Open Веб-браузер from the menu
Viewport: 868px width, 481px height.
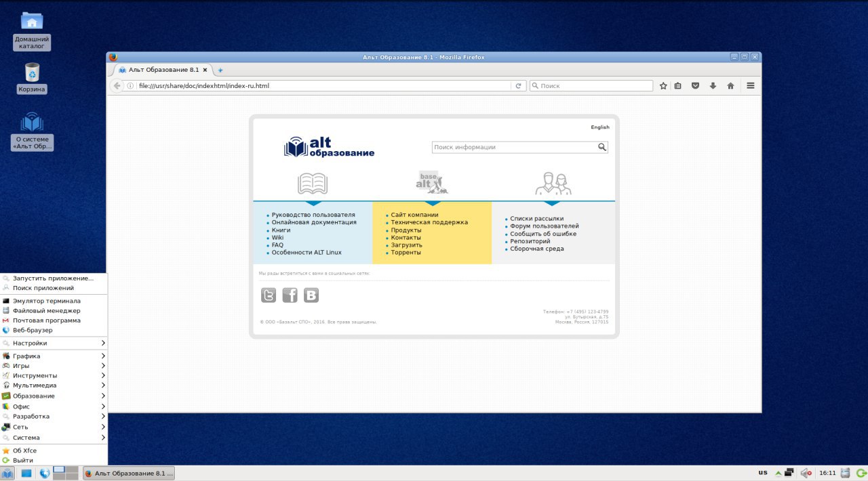[54, 331]
